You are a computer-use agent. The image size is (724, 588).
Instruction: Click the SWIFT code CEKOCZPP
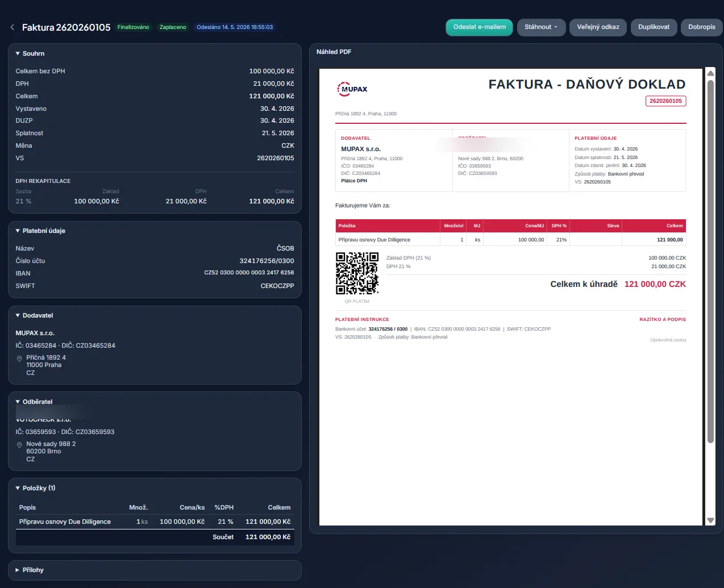(277, 286)
